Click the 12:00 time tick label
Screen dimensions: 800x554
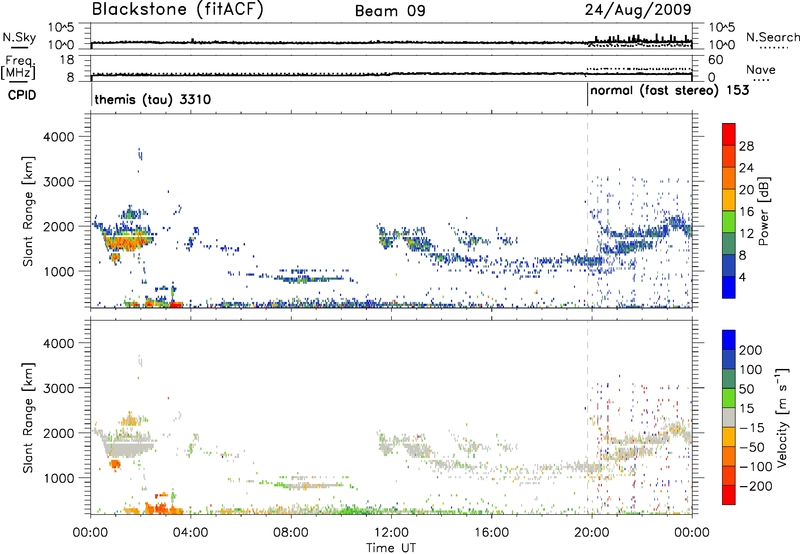click(x=391, y=533)
